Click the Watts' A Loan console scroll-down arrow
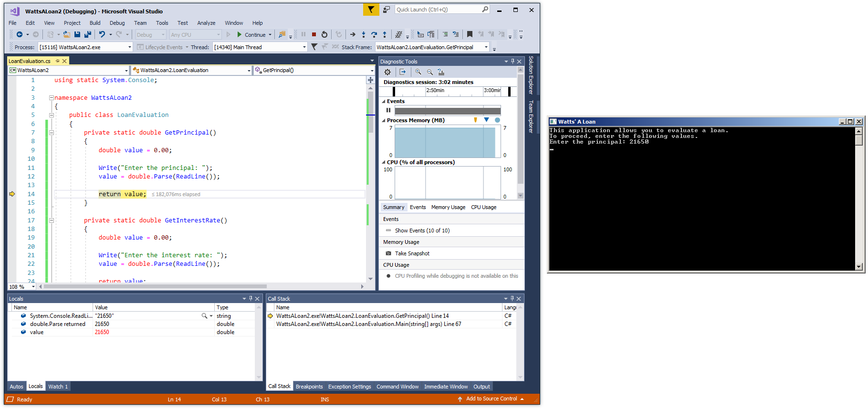This screenshot has width=868, height=409. (859, 267)
